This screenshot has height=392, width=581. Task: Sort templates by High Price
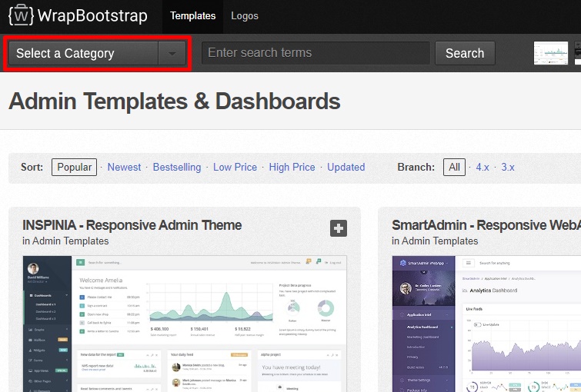[x=292, y=168]
